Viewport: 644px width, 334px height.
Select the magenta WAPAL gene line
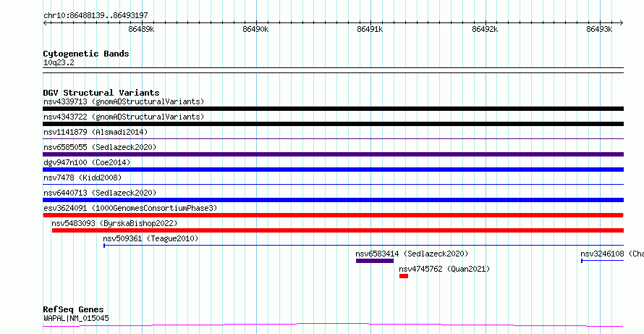tap(333, 325)
